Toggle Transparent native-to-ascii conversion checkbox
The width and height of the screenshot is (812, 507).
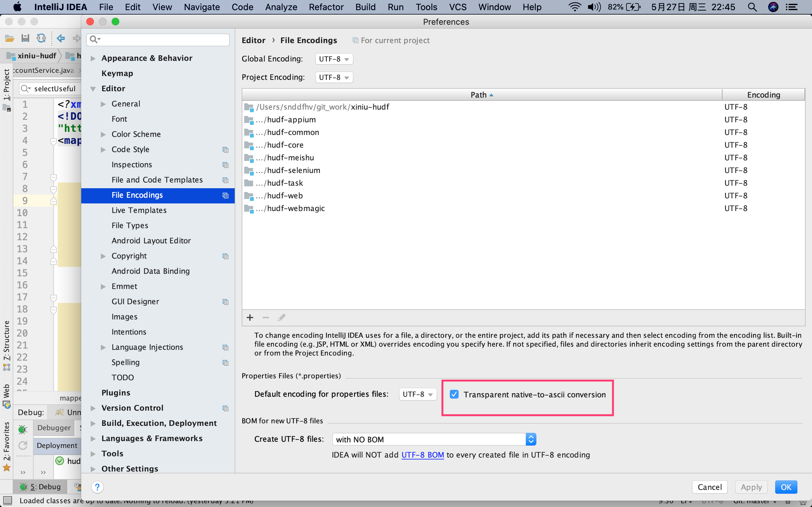coord(454,394)
